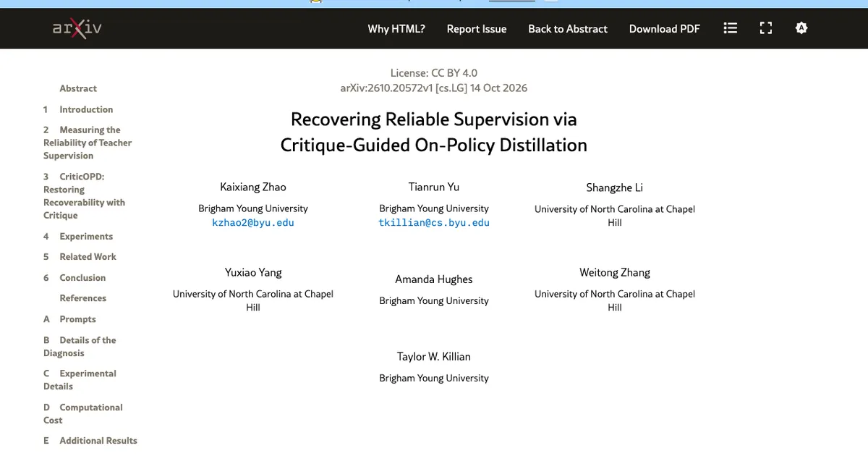The height and width of the screenshot is (456, 868).
Task: Click the arXiv:2610.20572v1 identifier line
Action: [x=434, y=88]
